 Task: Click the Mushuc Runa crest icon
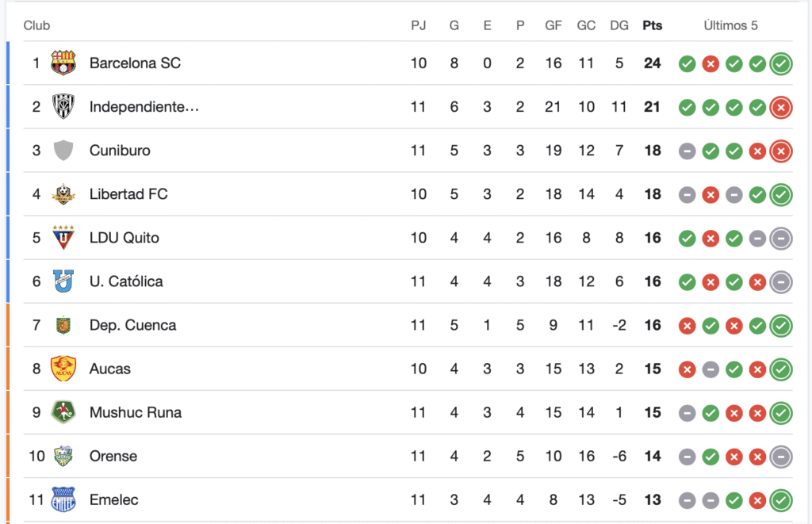(63, 412)
